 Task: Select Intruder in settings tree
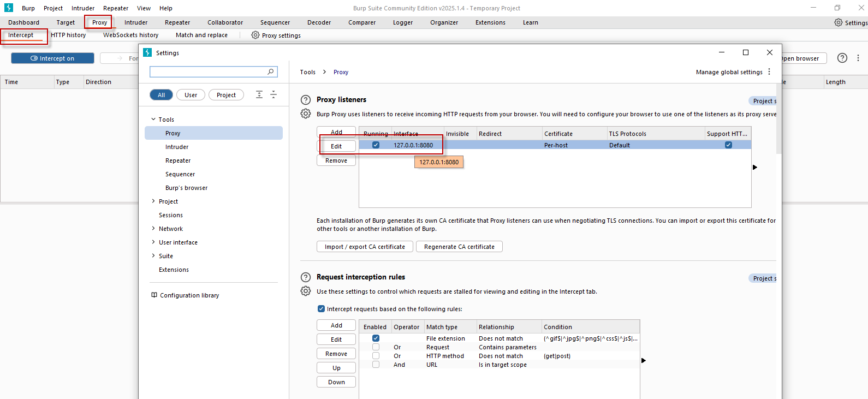pos(177,147)
